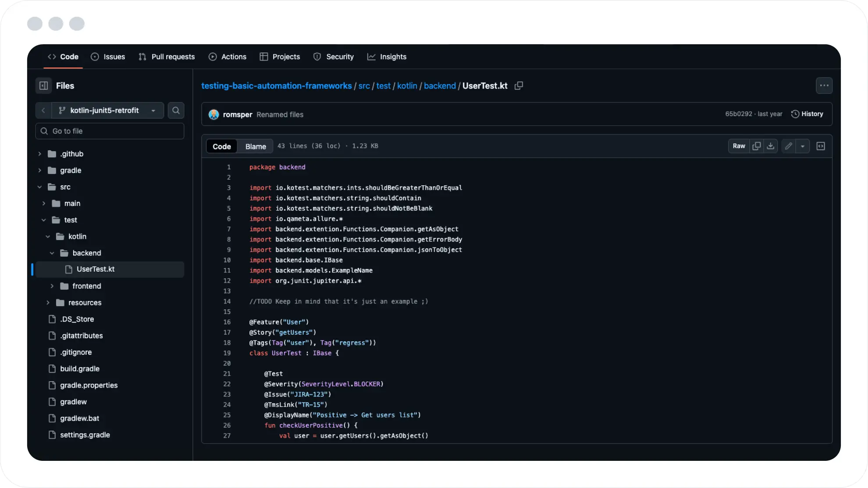Download raw file icon
Screen dimensions: 868x488
click(x=770, y=146)
